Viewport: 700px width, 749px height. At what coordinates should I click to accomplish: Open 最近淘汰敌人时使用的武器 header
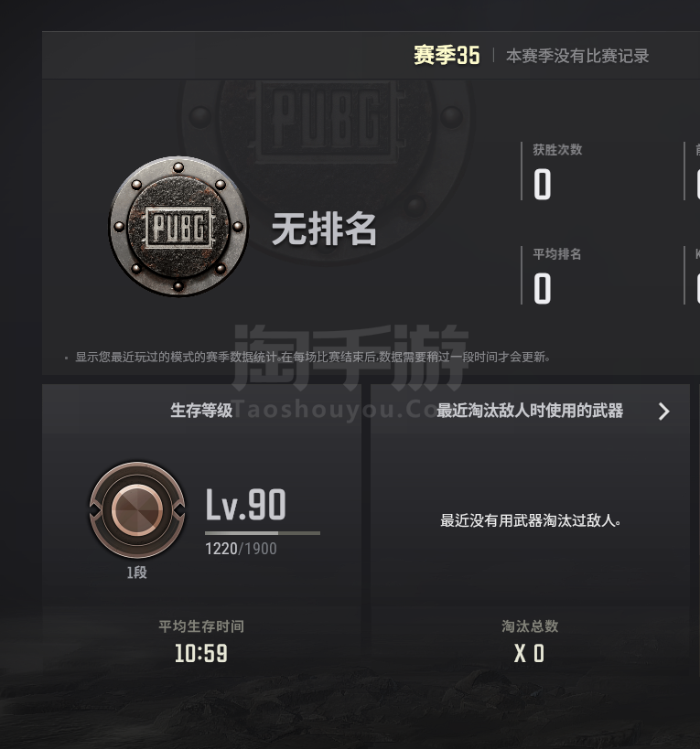click(x=530, y=411)
